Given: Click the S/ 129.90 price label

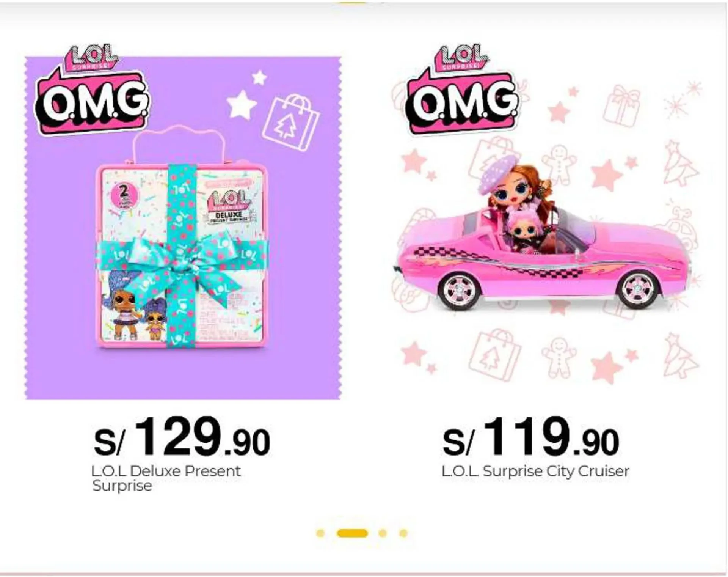Looking at the screenshot, I should [182, 437].
